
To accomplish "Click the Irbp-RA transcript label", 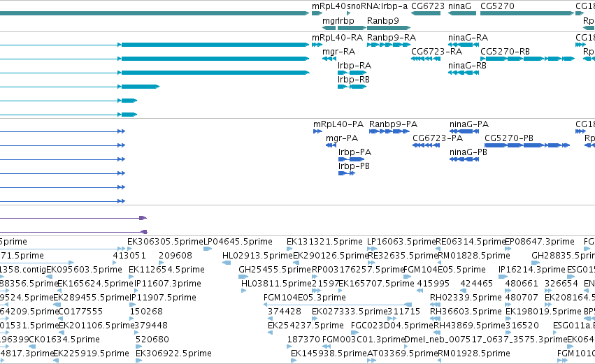I will [354, 66].
